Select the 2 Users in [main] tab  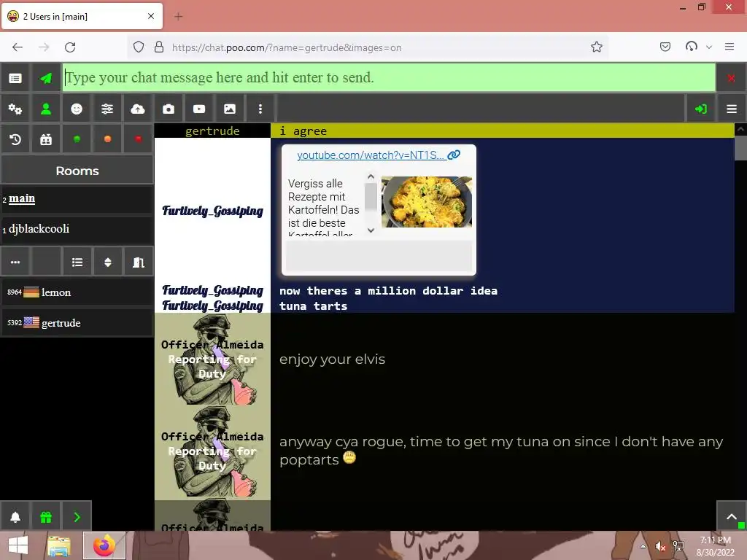pos(82,17)
